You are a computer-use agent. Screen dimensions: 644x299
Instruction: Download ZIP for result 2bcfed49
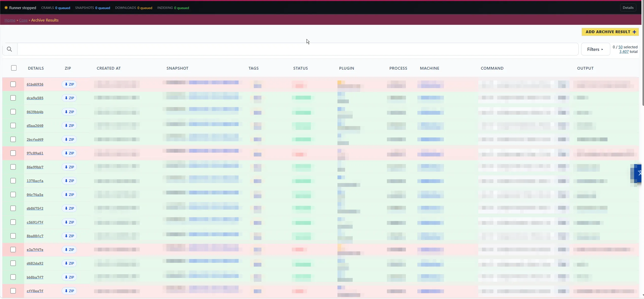[x=69, y=139]
